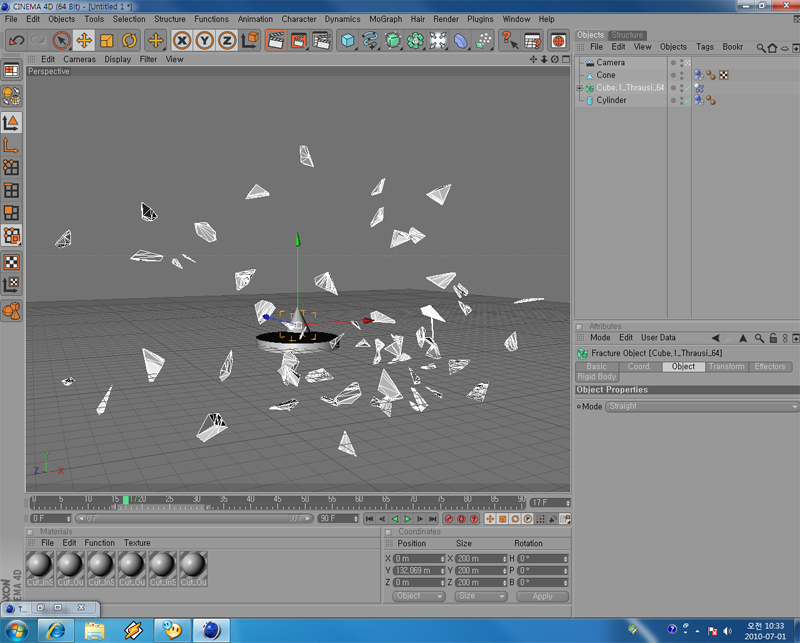Open the Effectors tab

point(769,366)
